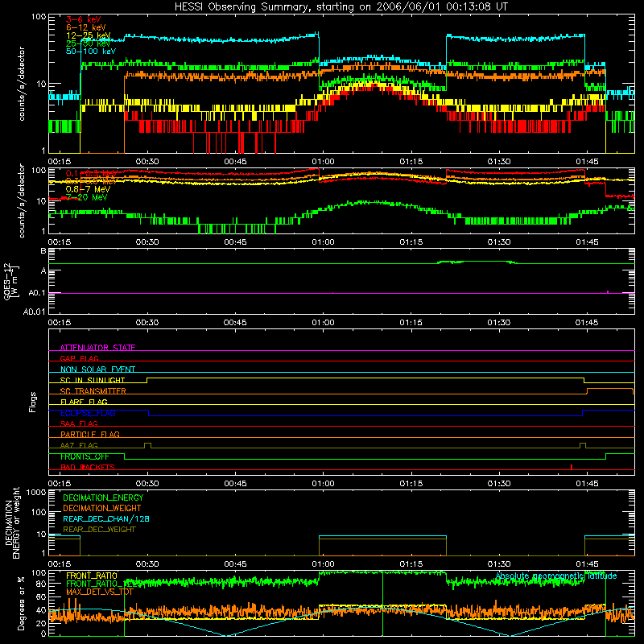
Task: Click the GAP_FLAG label
Action: coord(79,358)
